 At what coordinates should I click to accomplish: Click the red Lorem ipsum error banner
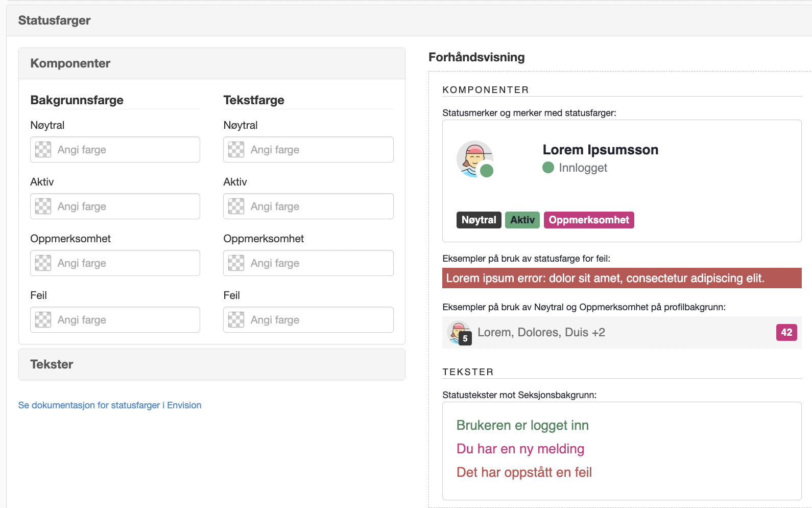tap(622, 278)
